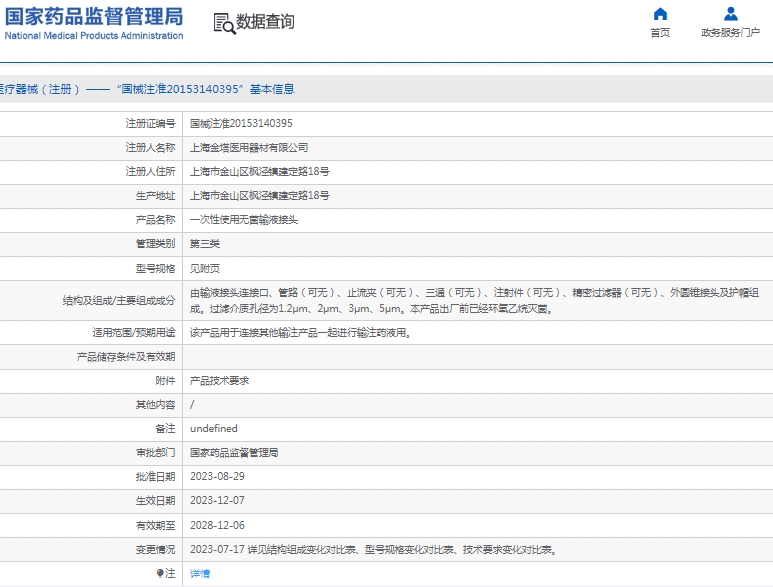
Task: Select the 注册证编号 label
Action: click(150, 123)
